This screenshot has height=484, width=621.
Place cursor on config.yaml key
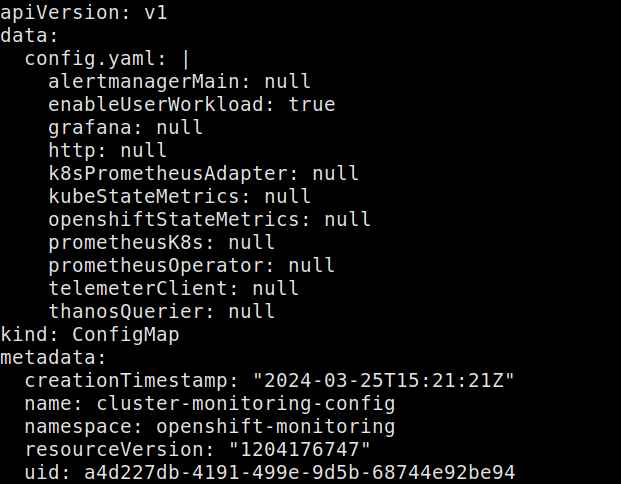pyautogui.click(x=90, y=58)
